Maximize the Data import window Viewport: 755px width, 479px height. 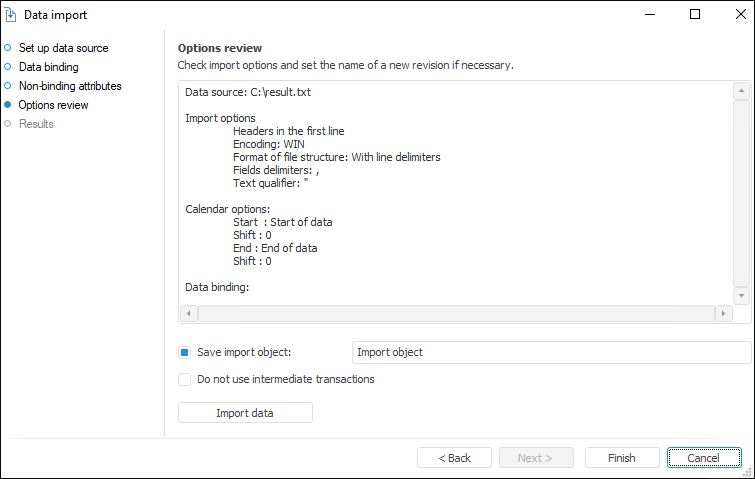(695, 15)
